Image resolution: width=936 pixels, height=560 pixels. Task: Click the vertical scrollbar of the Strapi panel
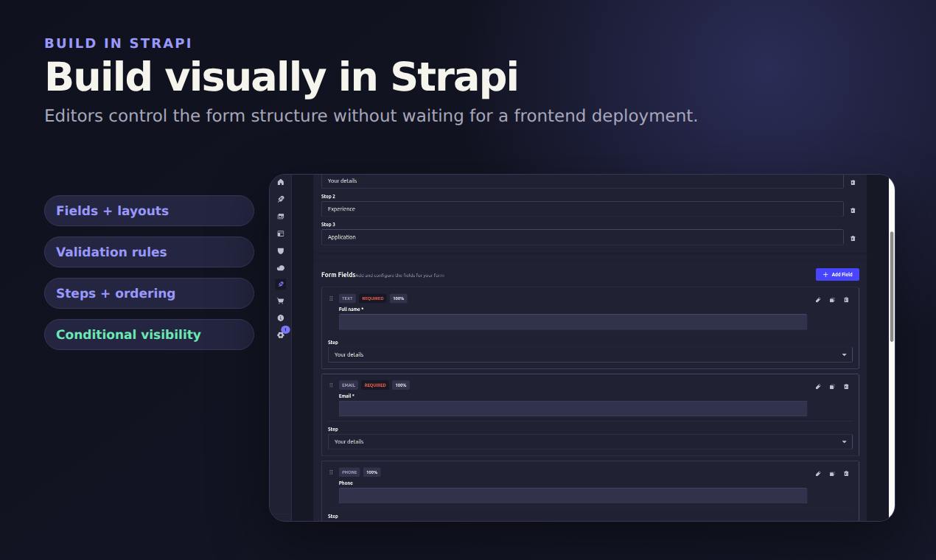coord(892,286)
